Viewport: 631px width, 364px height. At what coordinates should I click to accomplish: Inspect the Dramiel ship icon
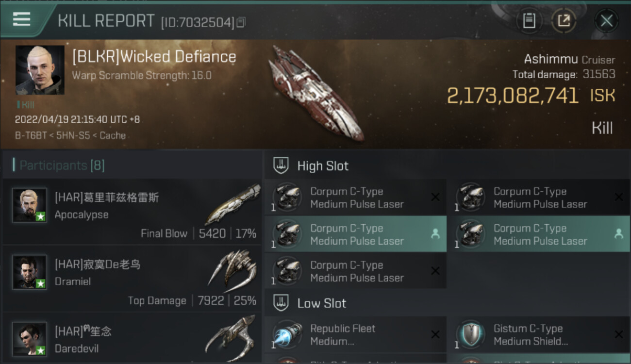click(x=232, y=269)
